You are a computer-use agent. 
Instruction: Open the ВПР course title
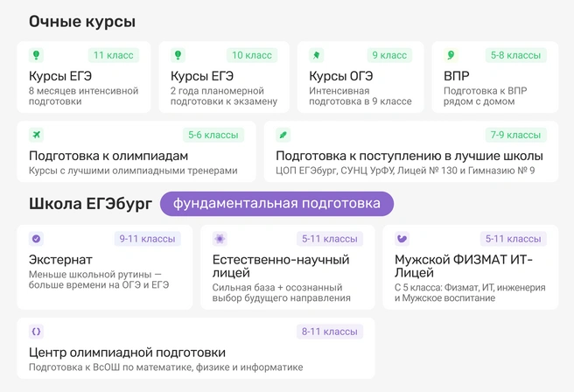click(x=457, y=76)
